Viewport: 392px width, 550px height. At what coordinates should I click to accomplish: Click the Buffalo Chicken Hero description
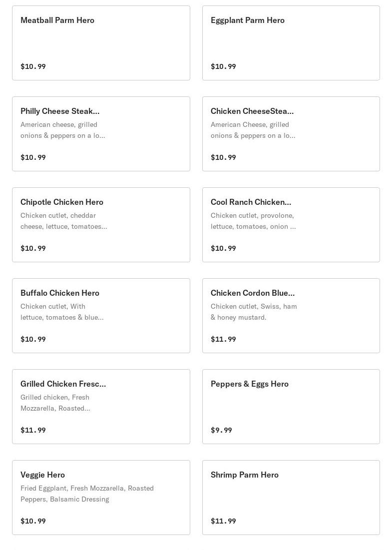tap(62, 312)
